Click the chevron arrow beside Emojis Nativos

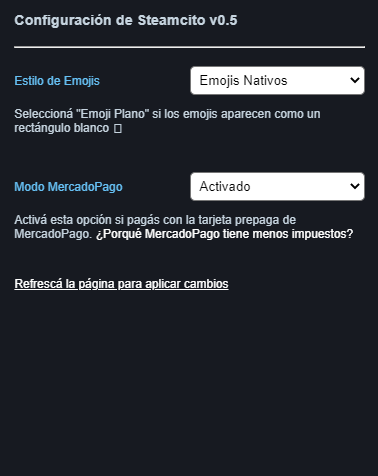pyautogui.click(x=355, y=80)
